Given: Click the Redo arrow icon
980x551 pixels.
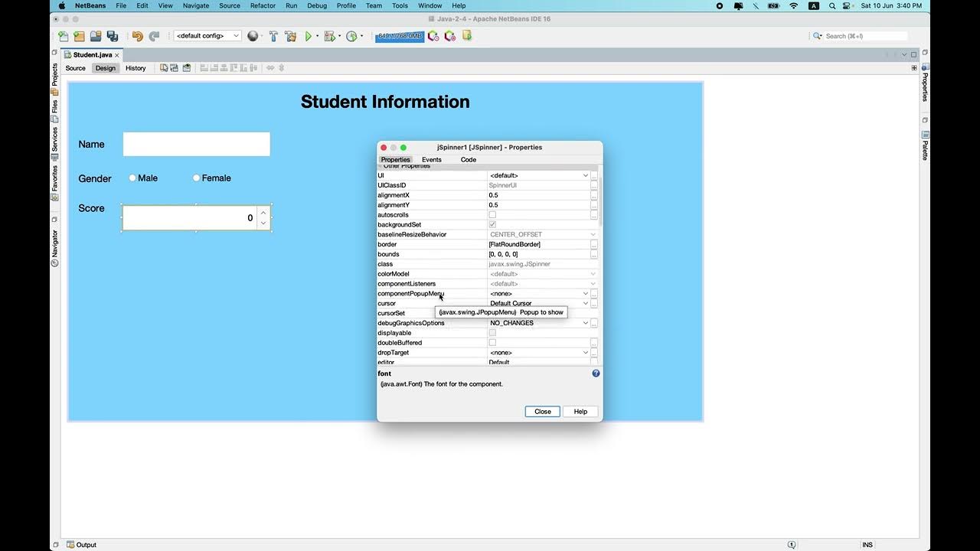Looking at the screenshot, I should click(x=154, y=36).
